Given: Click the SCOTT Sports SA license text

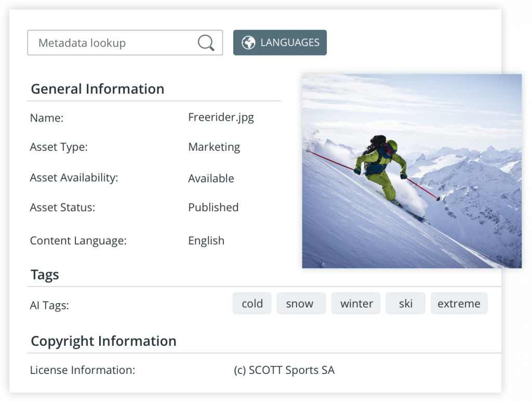Looking at the screenshot, I should [284, 370].
